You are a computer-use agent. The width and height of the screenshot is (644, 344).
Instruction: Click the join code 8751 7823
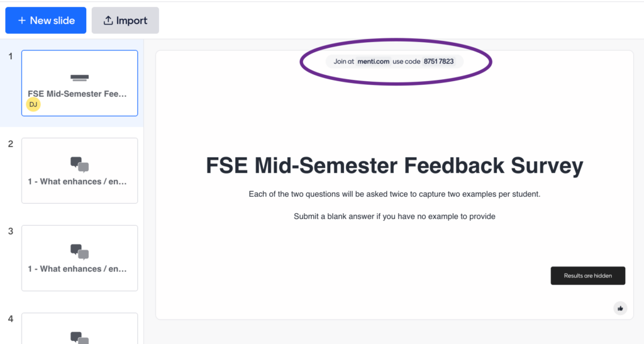click(438, 62)
